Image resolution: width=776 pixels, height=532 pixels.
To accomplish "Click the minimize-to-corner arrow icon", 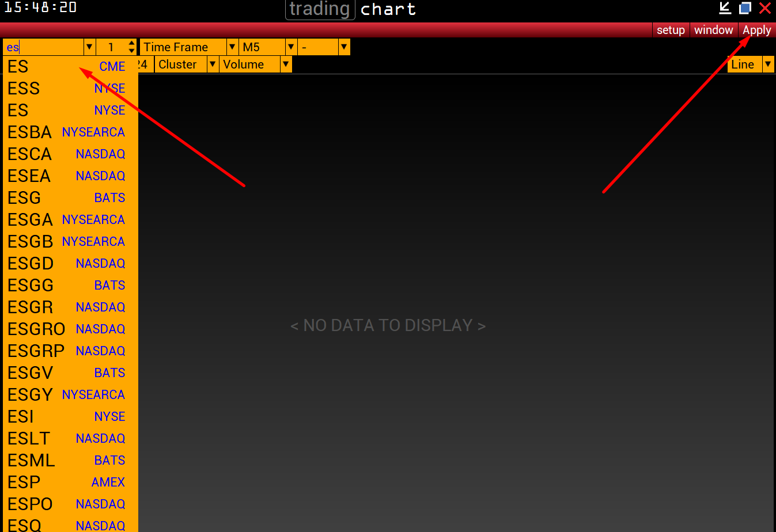I will point(725,8).
